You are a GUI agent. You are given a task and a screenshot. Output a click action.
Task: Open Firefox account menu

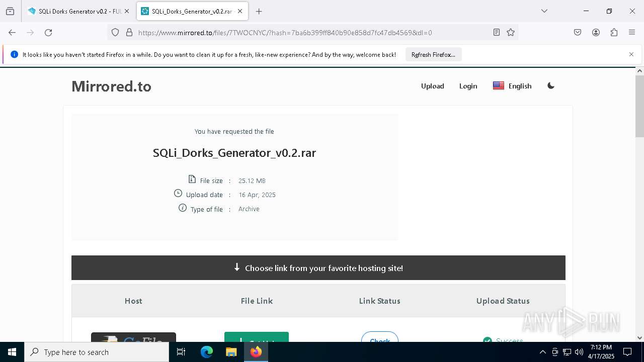[596, 33]
